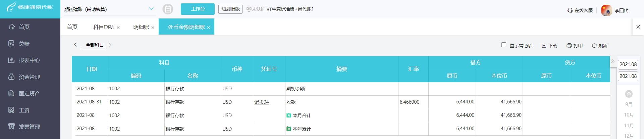Click the 首页 home icon in sidebar
644x139 pixels.
pyautogui.click(x=12, y=27)
